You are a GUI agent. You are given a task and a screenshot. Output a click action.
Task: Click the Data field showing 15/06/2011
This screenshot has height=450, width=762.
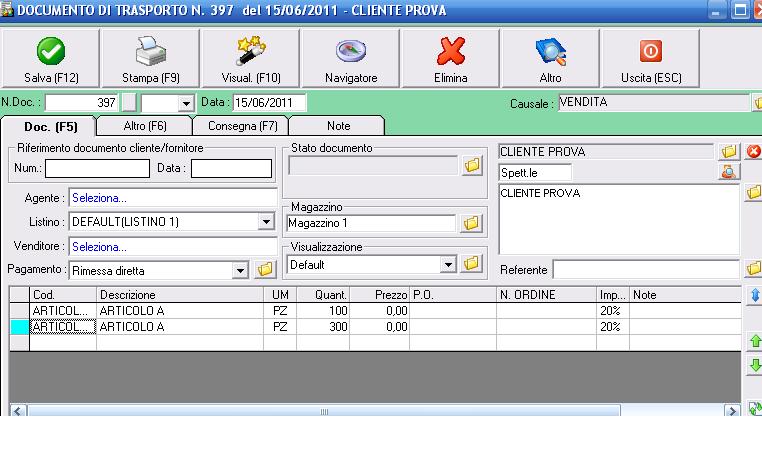(269, 103)
